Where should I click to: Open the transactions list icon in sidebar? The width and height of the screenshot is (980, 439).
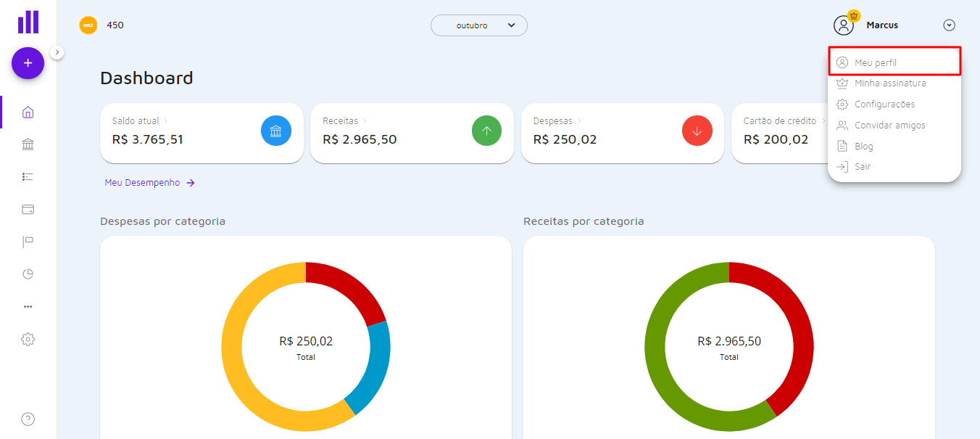[28, 176]
